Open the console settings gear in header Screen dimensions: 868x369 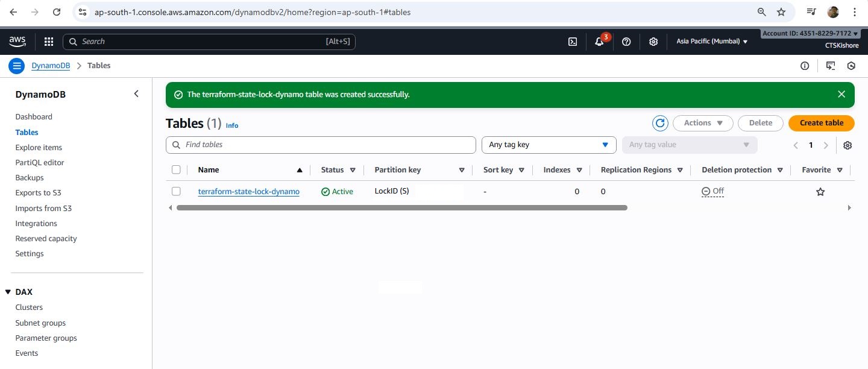pyautogui.click(x=653, y=42)
